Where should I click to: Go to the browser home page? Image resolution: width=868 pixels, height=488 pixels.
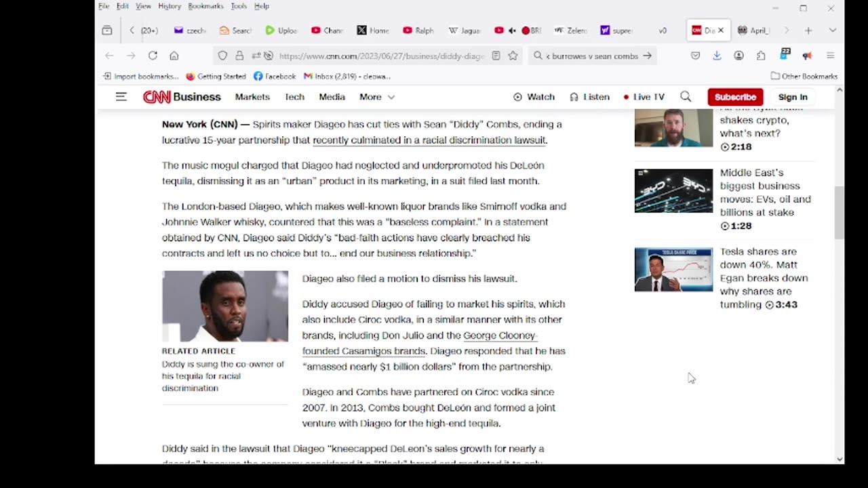pos(174,56)
